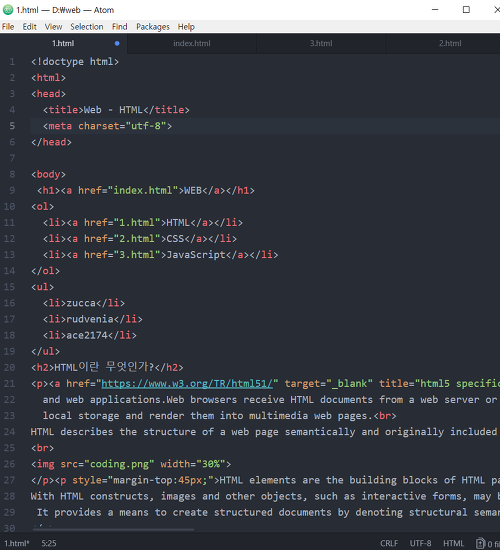Click the img src="coding.png" line
This screenshot has width=500, height=550.
131,464
